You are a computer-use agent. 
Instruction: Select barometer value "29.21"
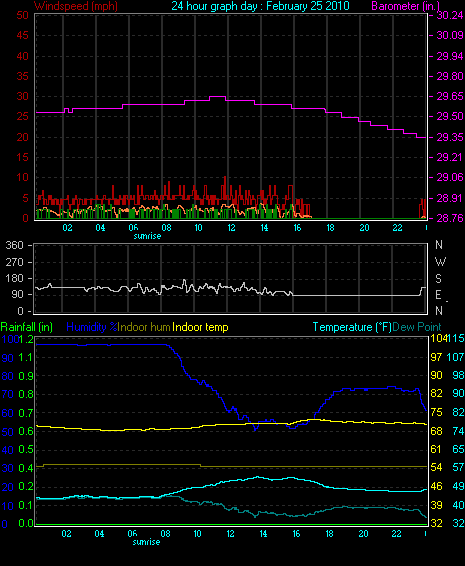[x=450, y=157]
